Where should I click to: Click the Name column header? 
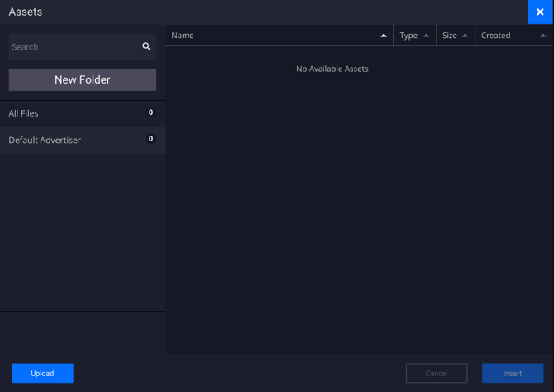(279, 36)
